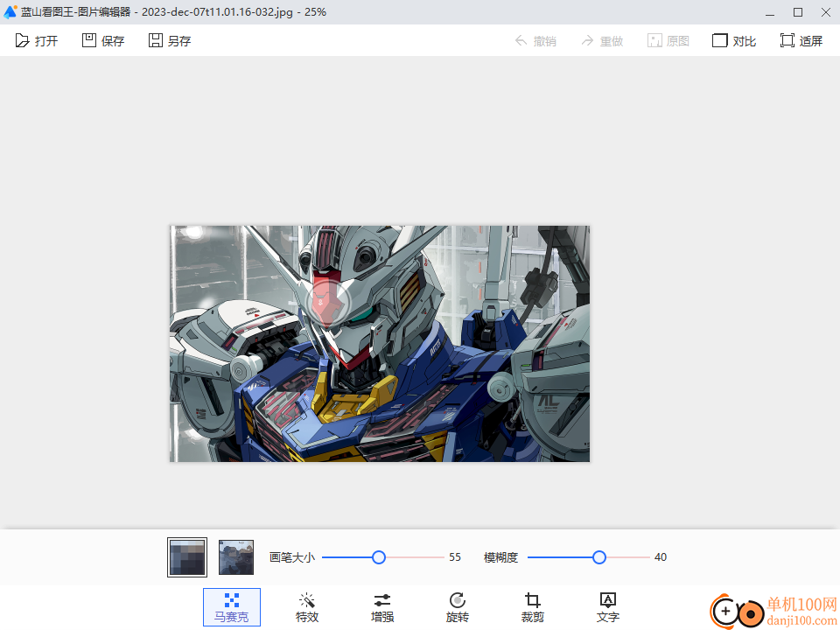
Task: Choose 另存 to save as new file
Action: tap(169, 41)
